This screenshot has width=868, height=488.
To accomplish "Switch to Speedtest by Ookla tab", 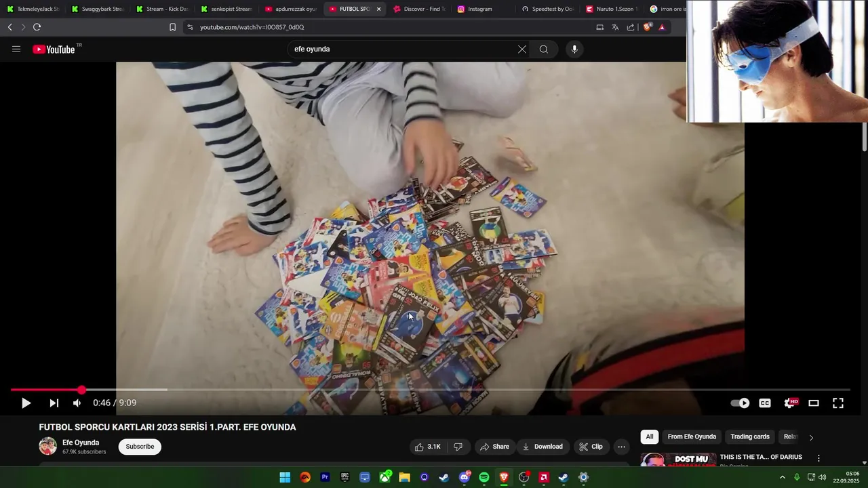I will (548, 9).
